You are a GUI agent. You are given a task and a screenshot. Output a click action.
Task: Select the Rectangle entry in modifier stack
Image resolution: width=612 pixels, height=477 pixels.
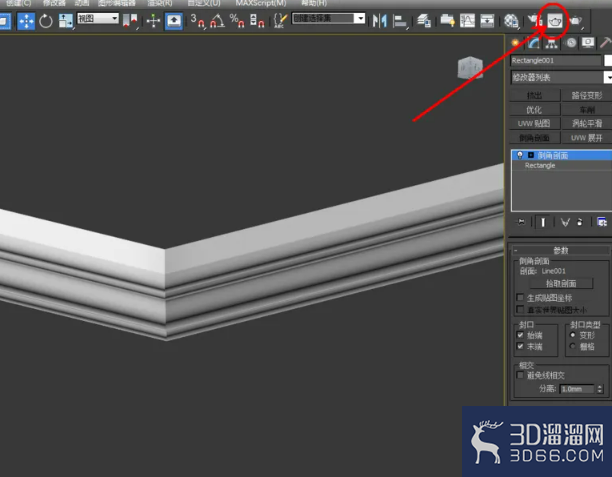(x=562, y=166)
